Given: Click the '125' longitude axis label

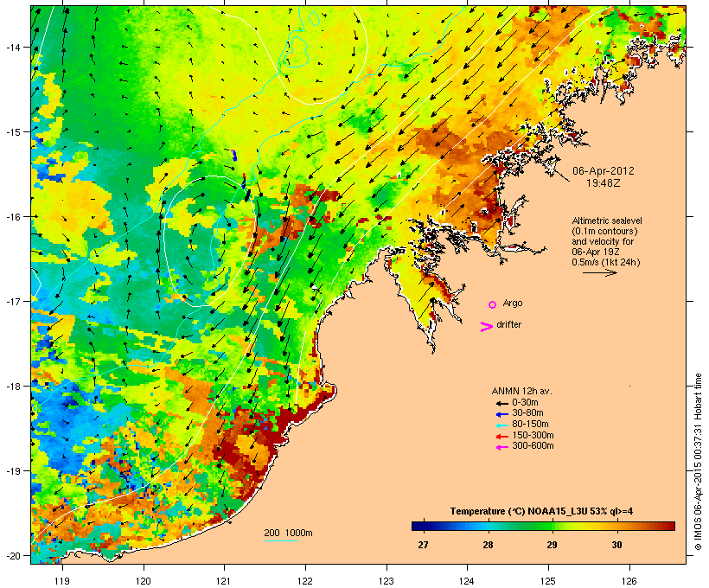Looking at the screenshot, I should click(548, 581).
